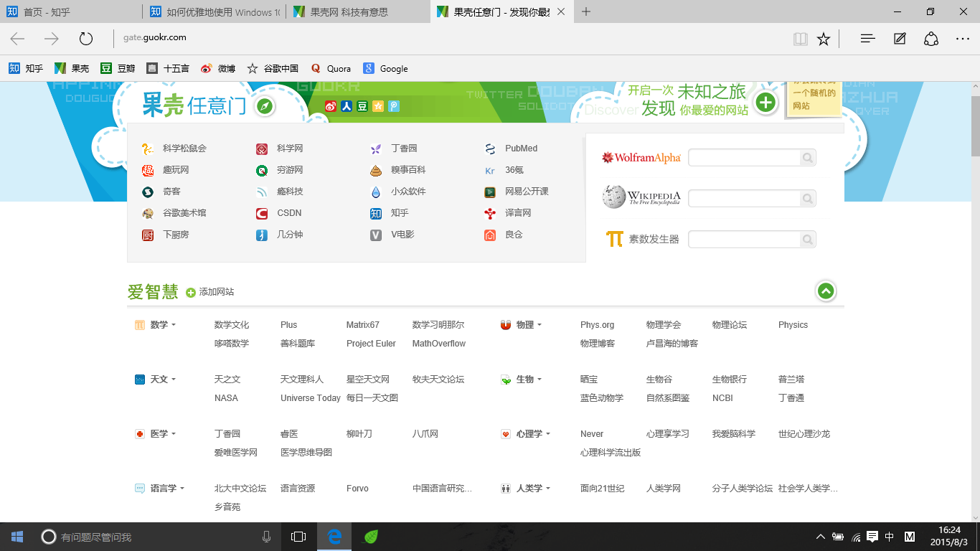
Task: Click the Cortana search box 有问题尽管问我
Action: click(x=154, y=537)
